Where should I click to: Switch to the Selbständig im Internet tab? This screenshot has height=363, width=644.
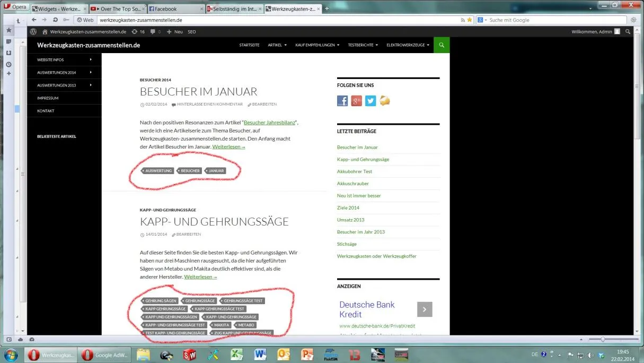click(x=234, y=9)
